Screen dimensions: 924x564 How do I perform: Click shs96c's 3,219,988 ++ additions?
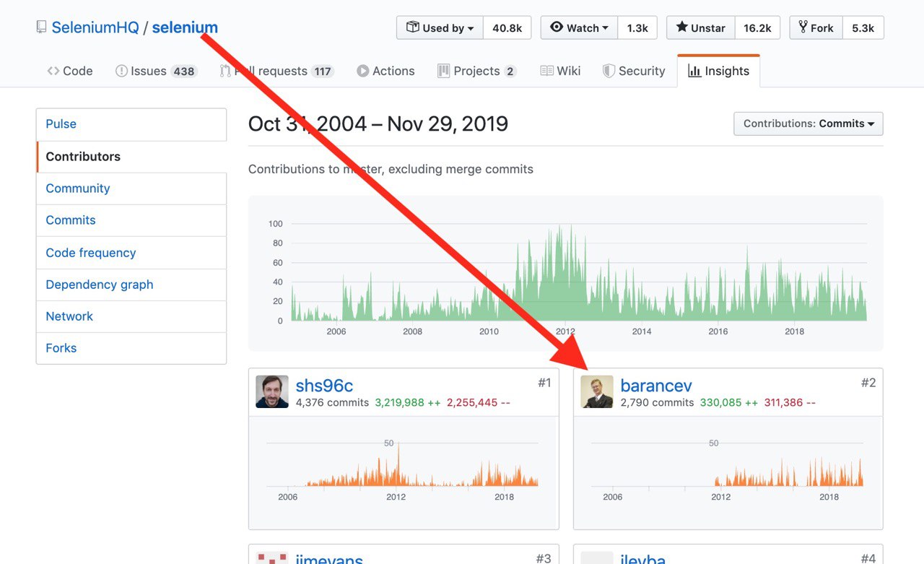coord(408,403)
